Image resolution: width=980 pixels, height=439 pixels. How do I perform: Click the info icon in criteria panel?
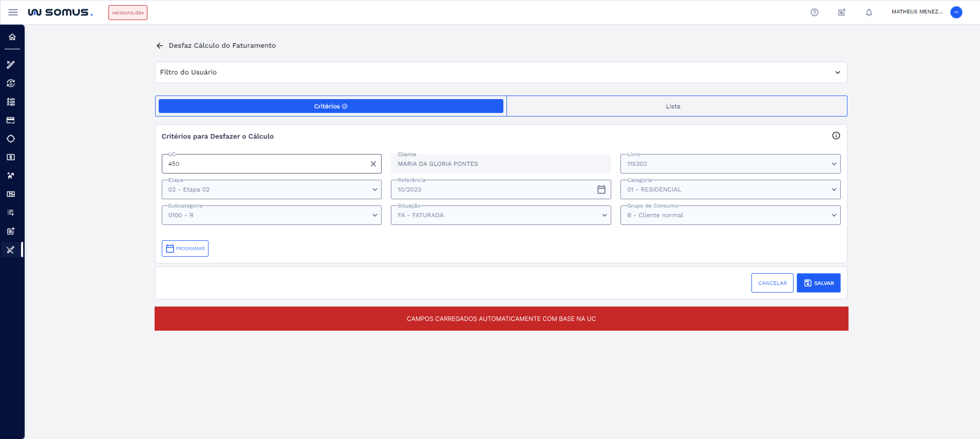point(835,136)
